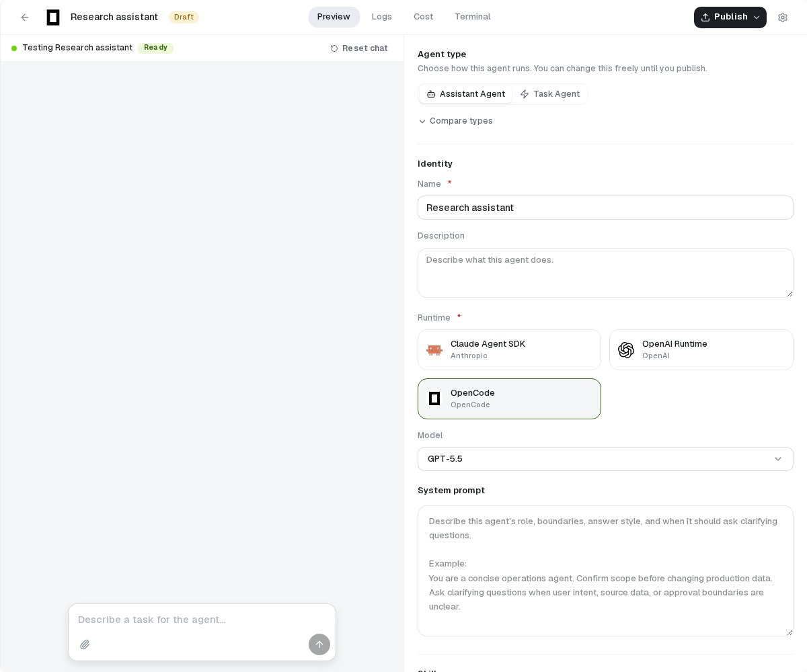Click the System prompt heading
This screenshot has width=807, height=672.
pos(451,491)
